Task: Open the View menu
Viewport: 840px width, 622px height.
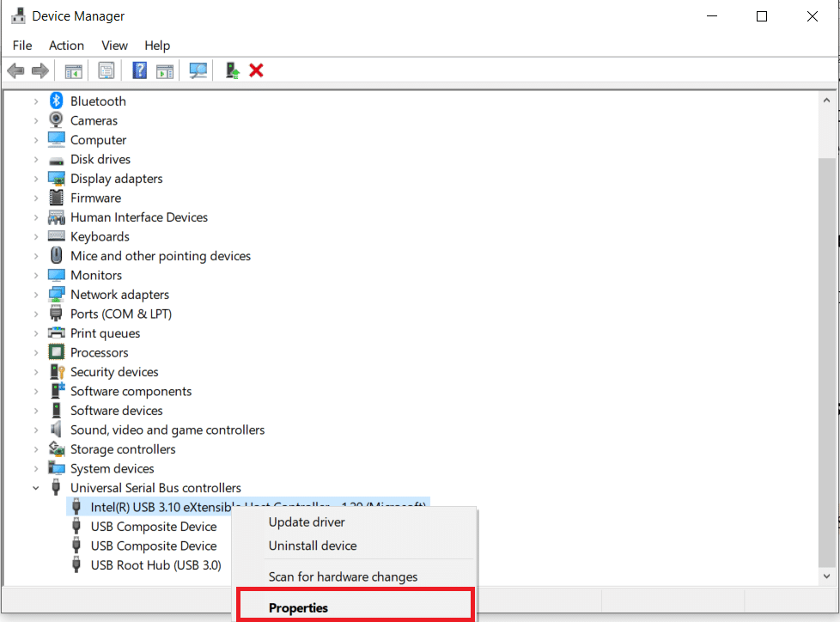Action: (x=114, y=46)
